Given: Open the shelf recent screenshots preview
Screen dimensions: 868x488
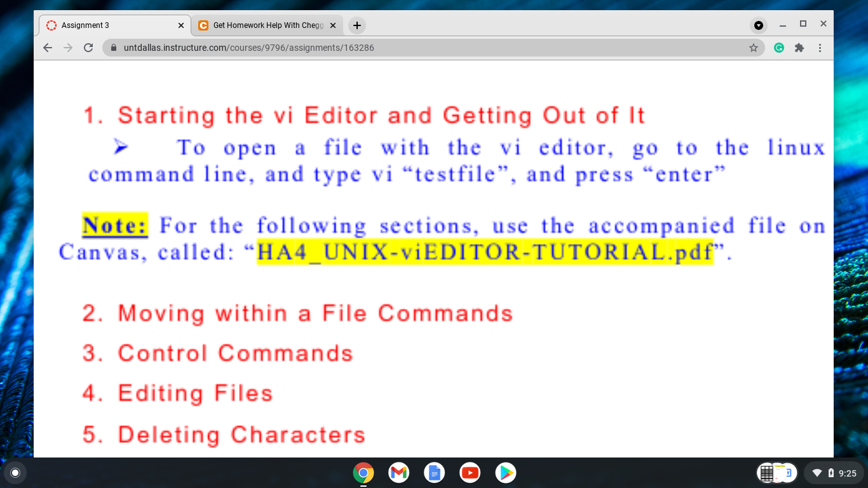Looking at the screenshot, I should (x=777, y=473).
